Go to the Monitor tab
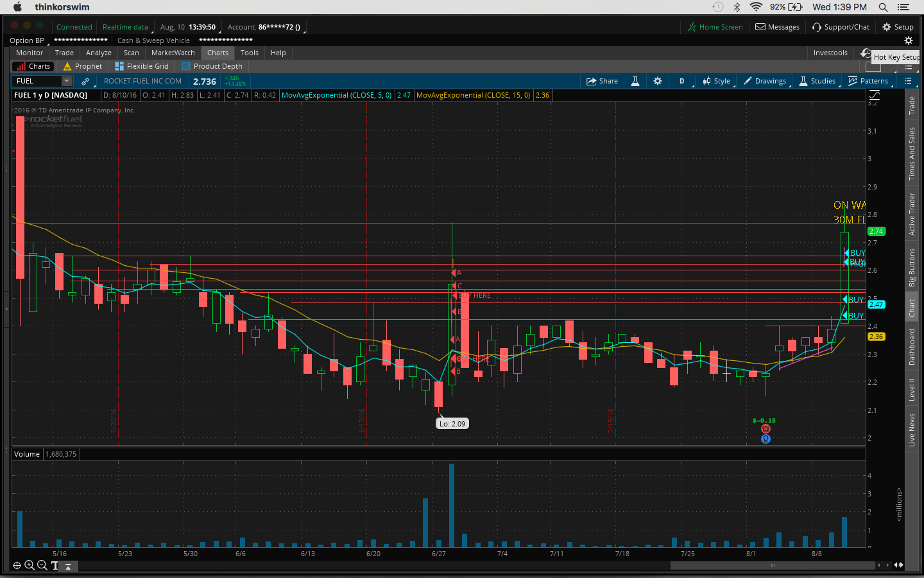The height and width of the screenshot is (578, 924). point(30,53)
